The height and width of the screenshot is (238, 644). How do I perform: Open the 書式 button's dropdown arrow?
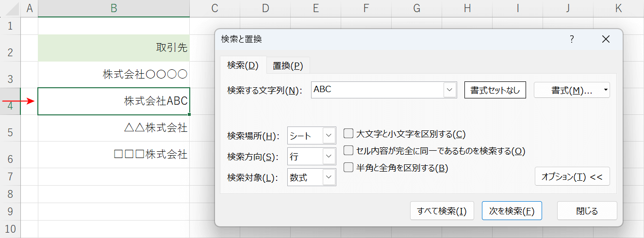click(x=605, y=90)
